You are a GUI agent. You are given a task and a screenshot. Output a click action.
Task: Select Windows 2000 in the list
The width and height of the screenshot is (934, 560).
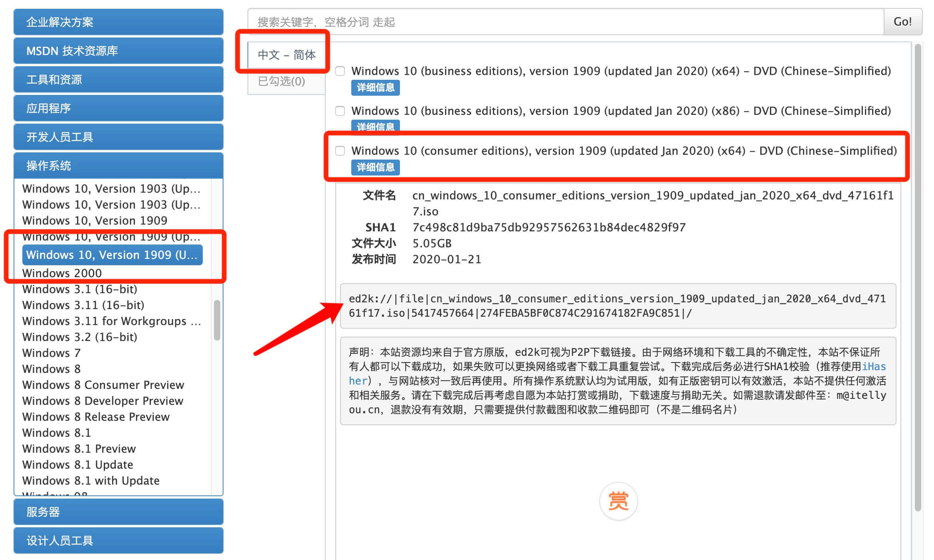coord(62,273)
